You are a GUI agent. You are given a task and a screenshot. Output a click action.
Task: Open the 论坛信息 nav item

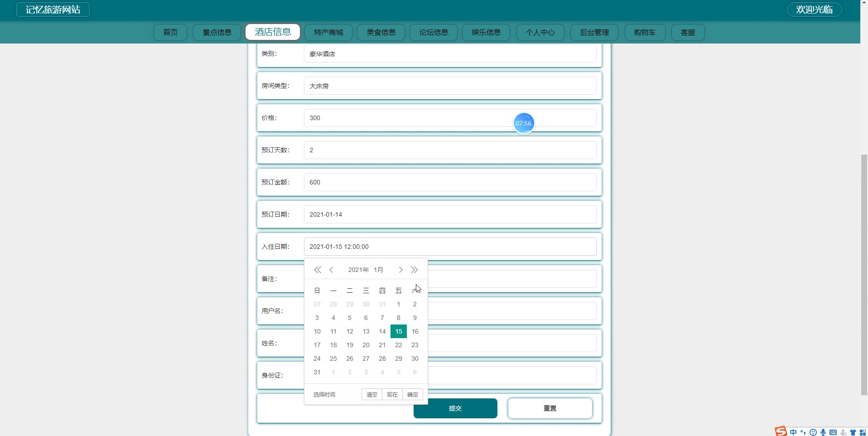pyautogui.click(x=434, y=32)
